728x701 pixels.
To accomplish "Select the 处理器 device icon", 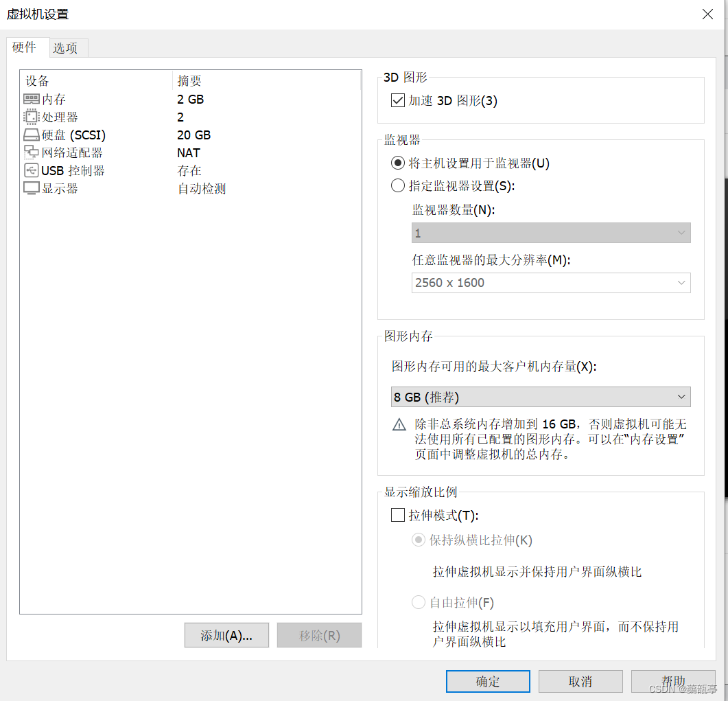I will pos(30,117).
